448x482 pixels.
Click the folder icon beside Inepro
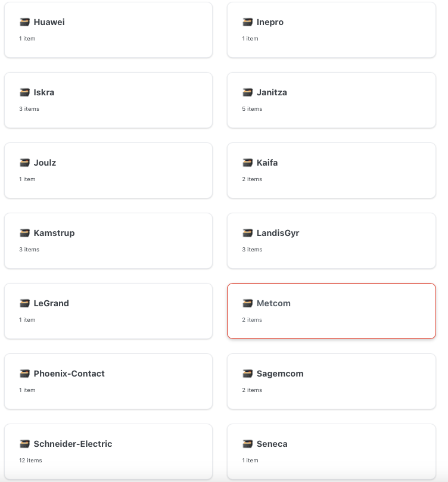point(247,22)
